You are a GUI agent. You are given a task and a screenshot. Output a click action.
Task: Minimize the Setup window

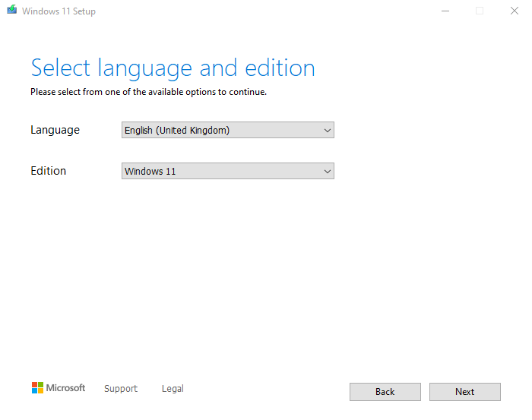(445, 11)
